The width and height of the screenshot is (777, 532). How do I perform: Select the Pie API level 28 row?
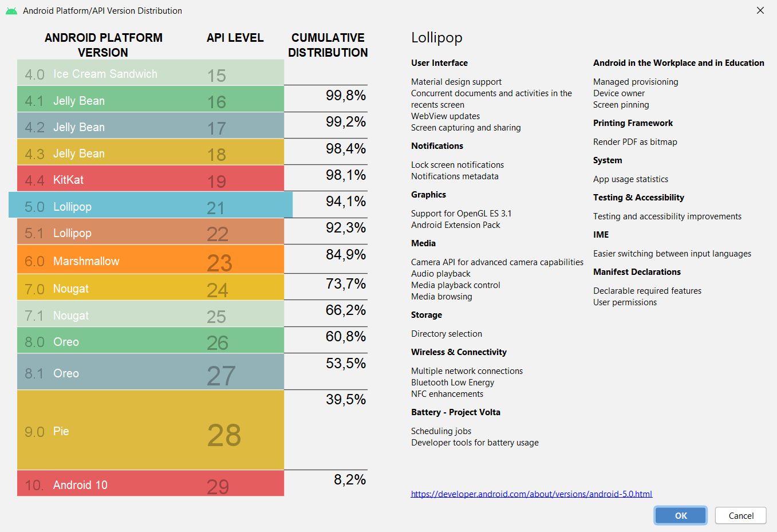pyautogui.click(x=115, y=431)
